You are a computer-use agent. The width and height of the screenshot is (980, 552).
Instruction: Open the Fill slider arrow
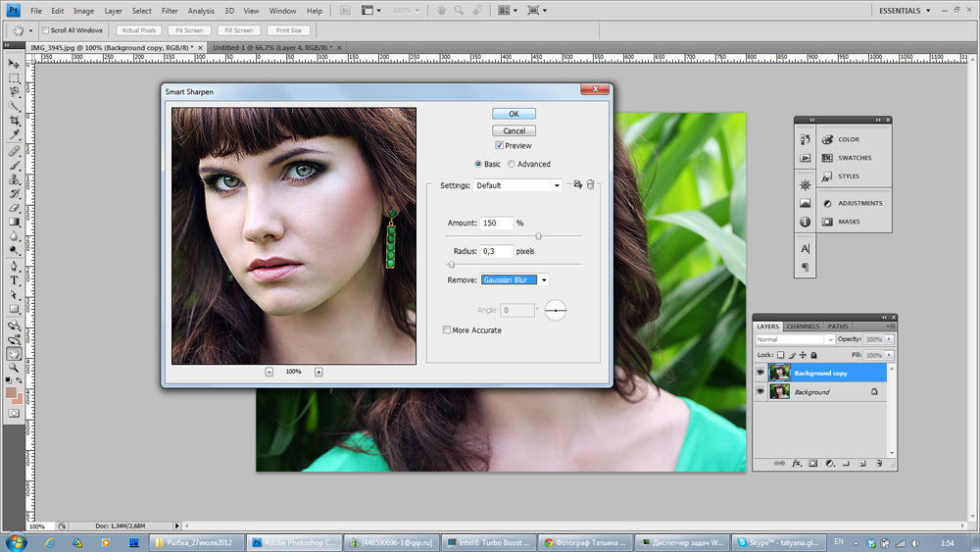(x=889, y=355)
